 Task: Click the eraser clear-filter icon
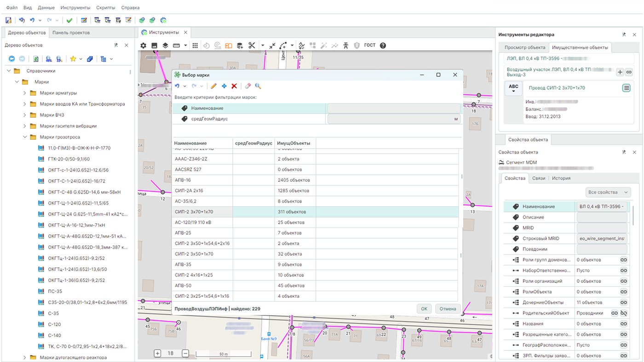[x=248, y=86]
